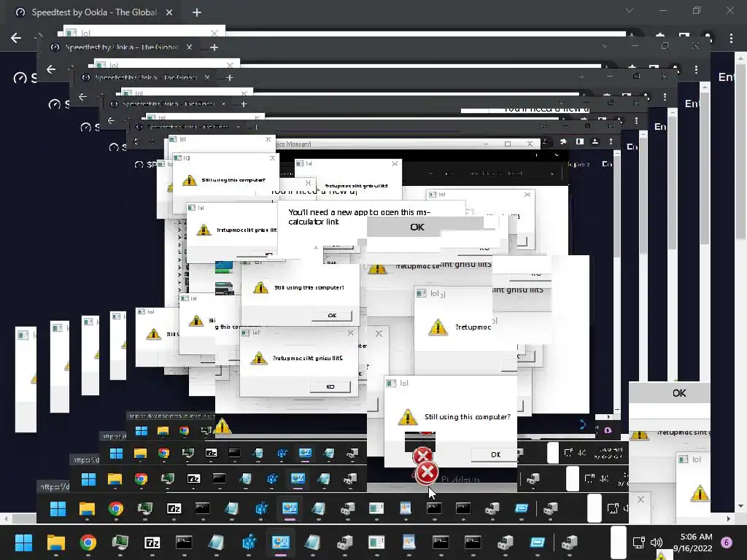Viewport: 747px width, 560px height.
Task: Open the blue figure-shaped app on bottom taskbar
Action: [x=249, y=542]
